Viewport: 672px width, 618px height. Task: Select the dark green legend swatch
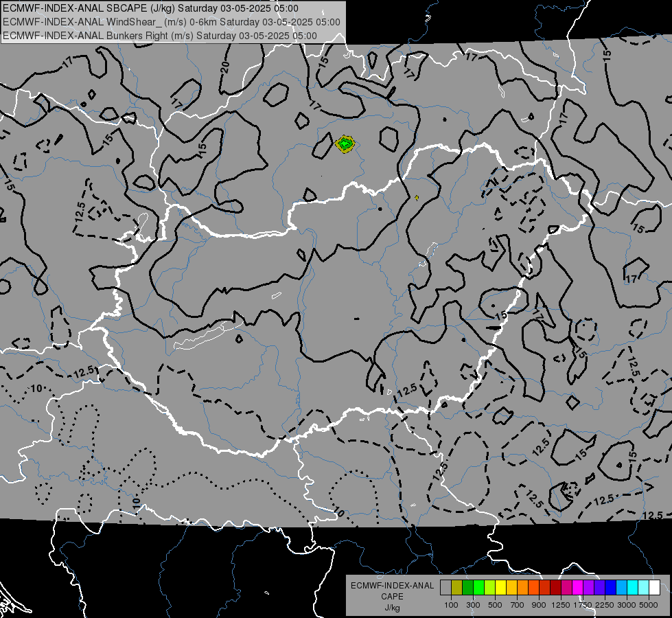468,587
